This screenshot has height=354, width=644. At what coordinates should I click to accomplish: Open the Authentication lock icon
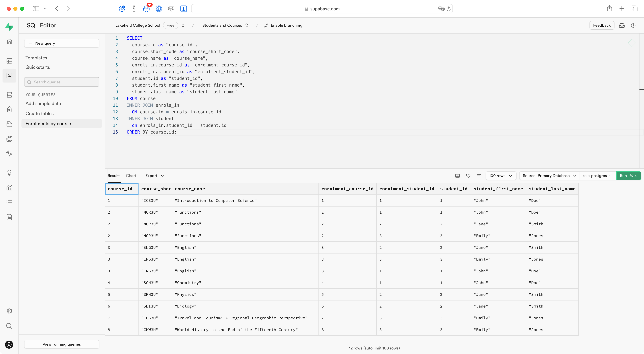point(9,109)
